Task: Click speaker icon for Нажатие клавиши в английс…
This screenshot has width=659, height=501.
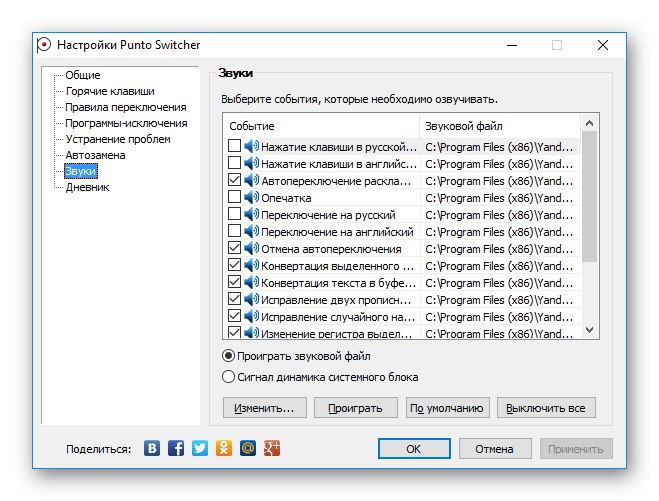Action: tap(251, 163)
